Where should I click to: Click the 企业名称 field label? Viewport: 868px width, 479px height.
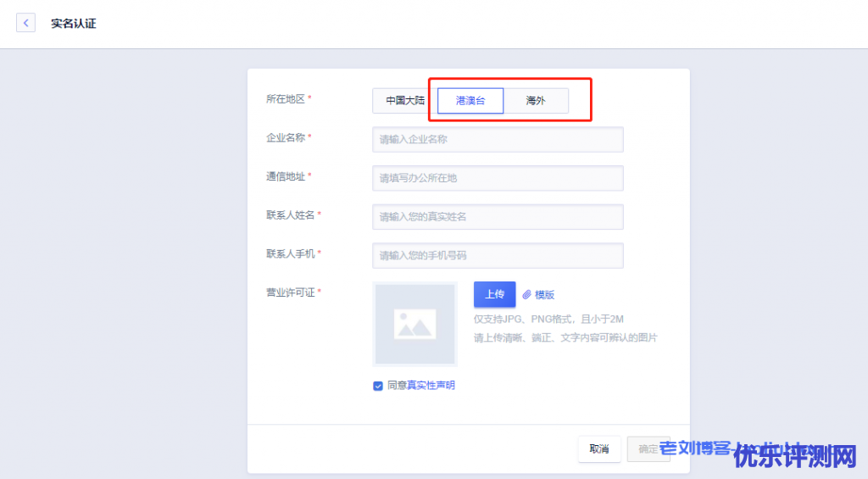[285, 137]
